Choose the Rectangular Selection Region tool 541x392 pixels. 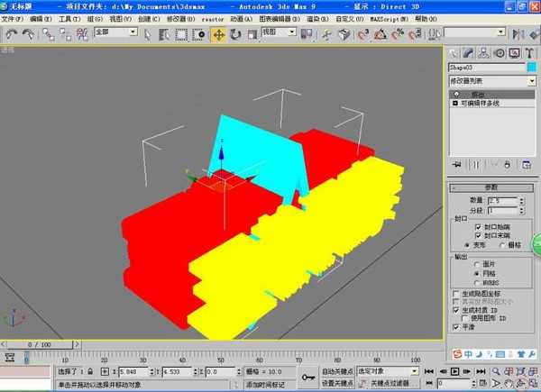pos(181,34)
